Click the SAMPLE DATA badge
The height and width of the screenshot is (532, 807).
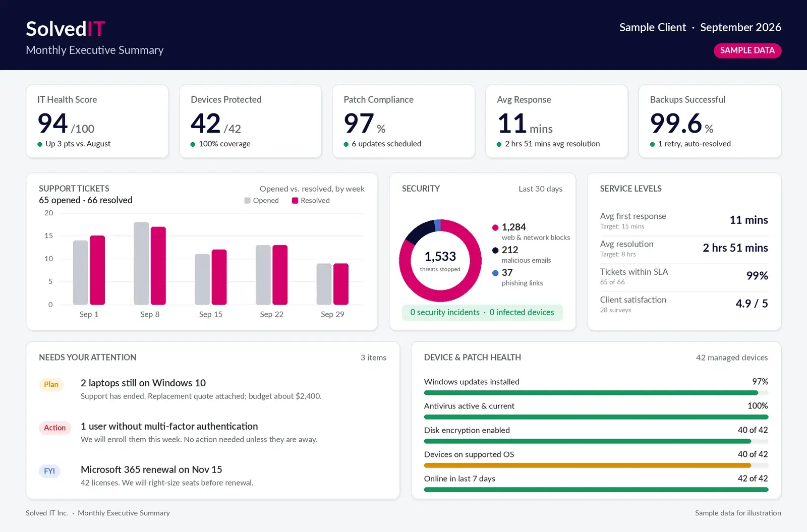pos(747,50)
